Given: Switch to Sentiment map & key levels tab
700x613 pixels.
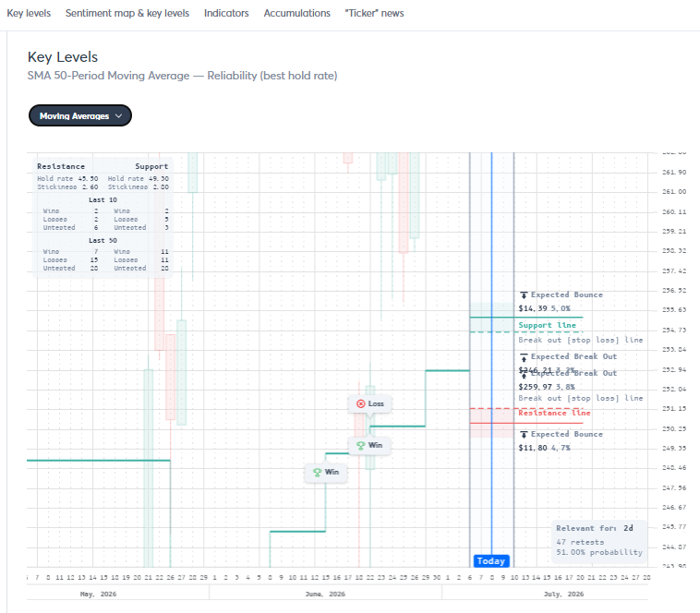Looking at the screenshot, I should point(127,13).
